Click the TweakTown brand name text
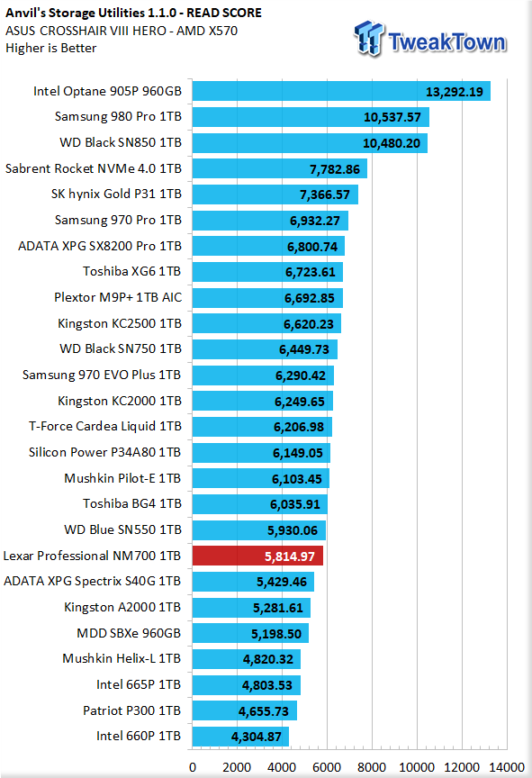Screen dimensions: 532x778 447,41
